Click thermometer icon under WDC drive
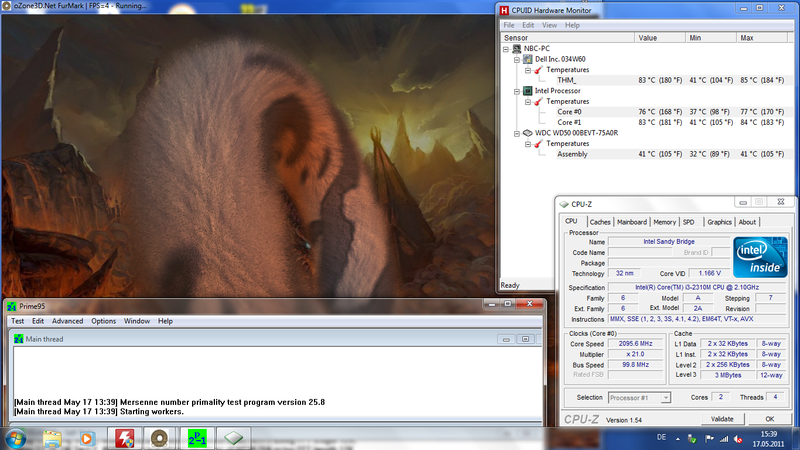 (x=538, y=144)
